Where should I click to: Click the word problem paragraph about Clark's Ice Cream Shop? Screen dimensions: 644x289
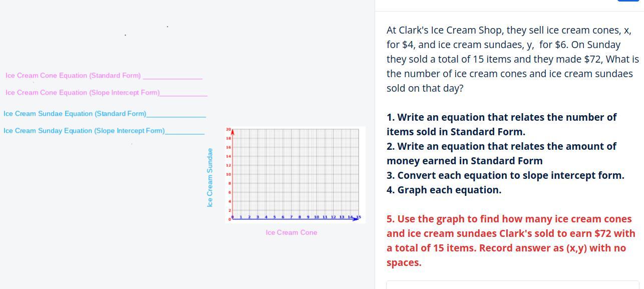tap(513, 59)
